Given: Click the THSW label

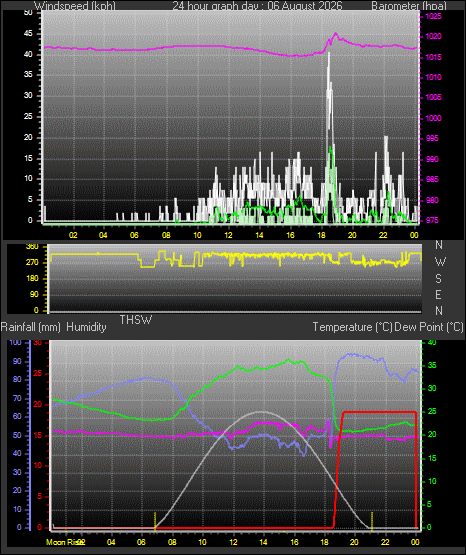Looking at the screenshot, I should coord(136,320).
